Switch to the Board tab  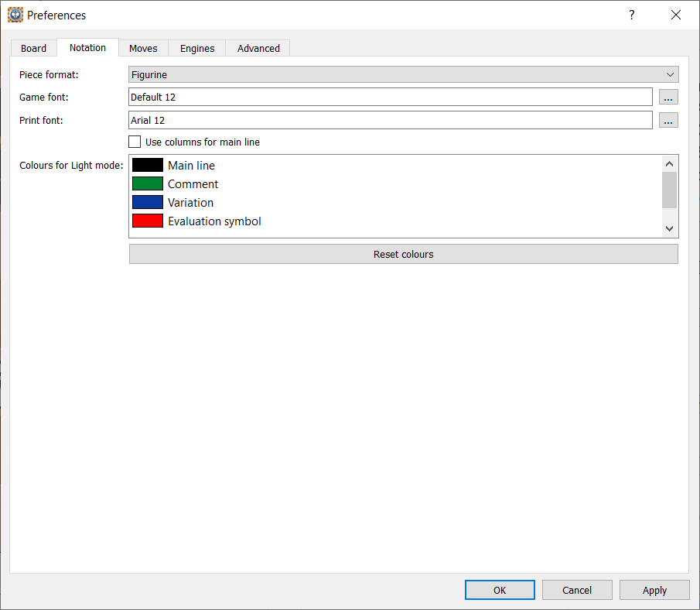click(33, 48)
